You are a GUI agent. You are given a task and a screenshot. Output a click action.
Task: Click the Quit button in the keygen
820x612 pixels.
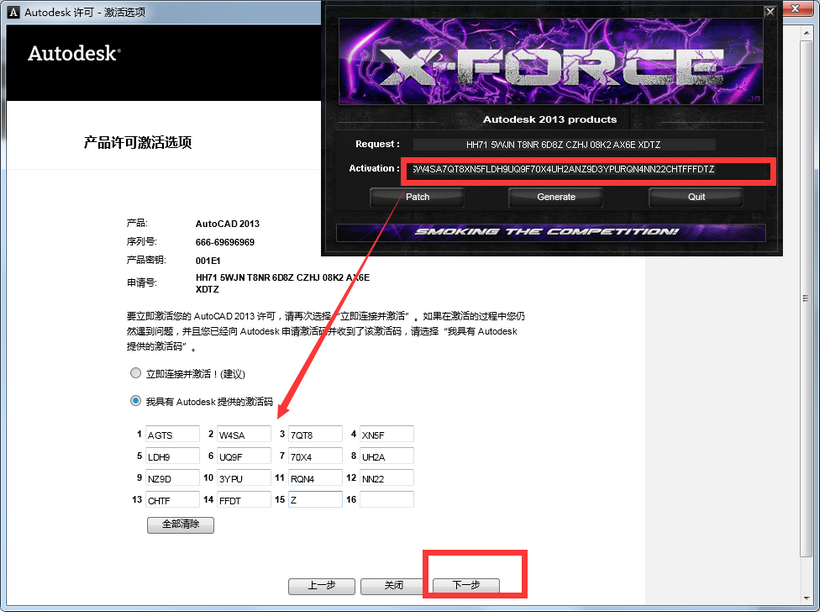click(695, 197)
